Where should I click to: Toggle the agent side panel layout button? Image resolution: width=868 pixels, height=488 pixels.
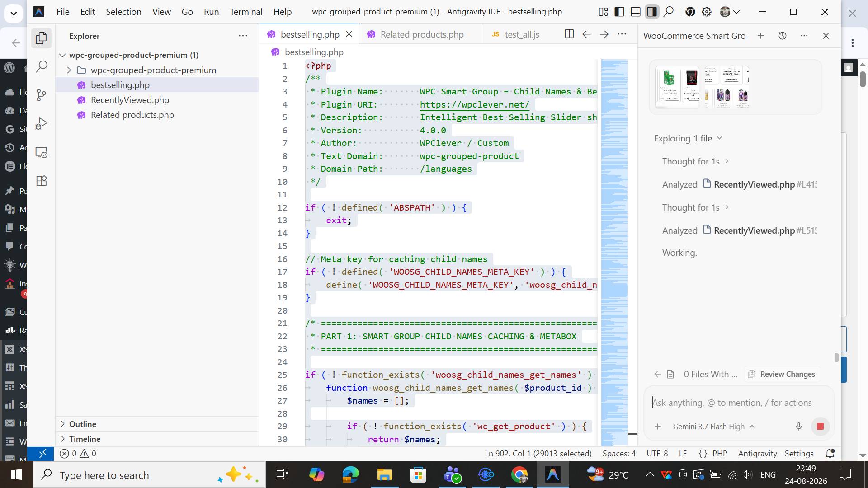652,12
